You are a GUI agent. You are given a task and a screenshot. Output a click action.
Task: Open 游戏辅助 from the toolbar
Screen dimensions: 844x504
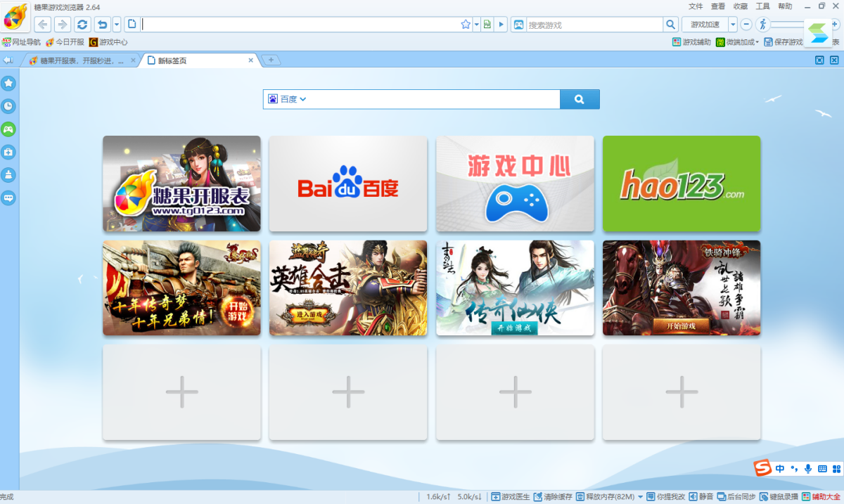690,41
